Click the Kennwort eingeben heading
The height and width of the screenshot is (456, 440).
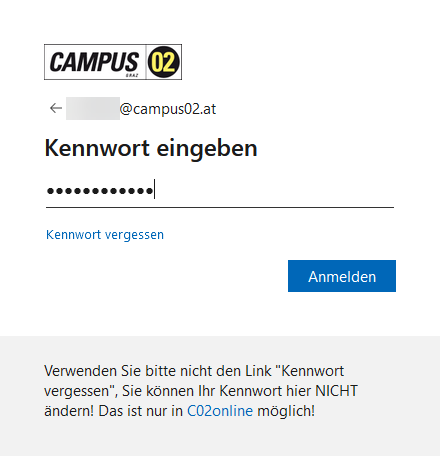click(151, 148)
